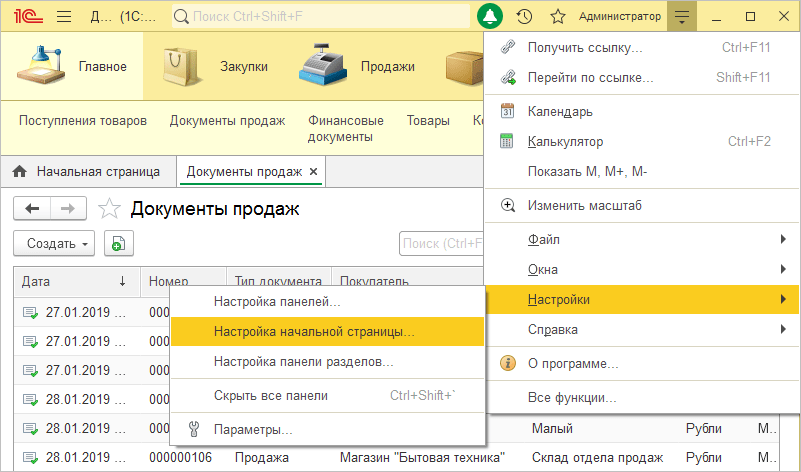Click the Калькулятор icon
Screen dimensions: 801x472
coord(506,141)
